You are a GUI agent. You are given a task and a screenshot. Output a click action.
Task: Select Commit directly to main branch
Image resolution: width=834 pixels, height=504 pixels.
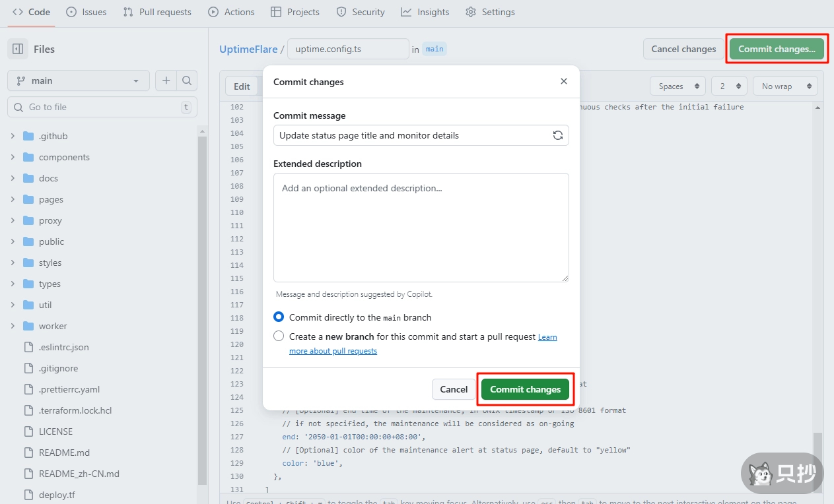click(279, 317)
